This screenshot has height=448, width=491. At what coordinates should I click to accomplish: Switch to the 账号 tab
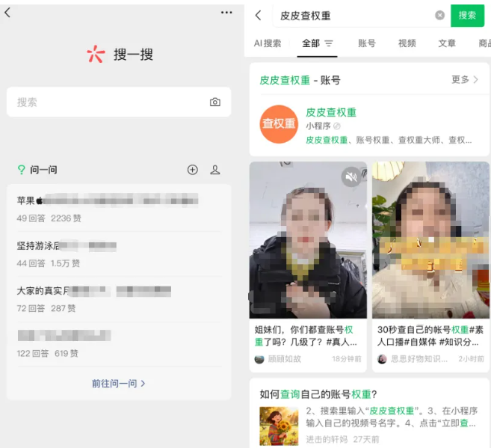point(367,43)
